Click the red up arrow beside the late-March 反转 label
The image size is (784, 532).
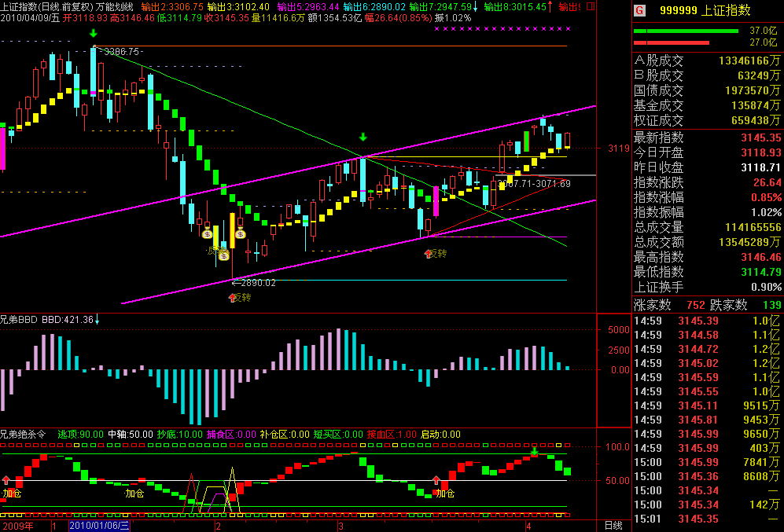428,254
